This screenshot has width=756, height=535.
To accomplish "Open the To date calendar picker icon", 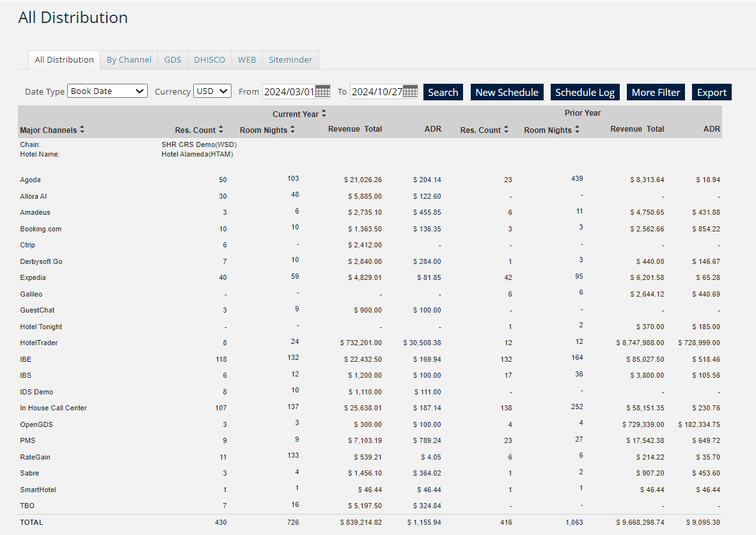I will [411, 91].
